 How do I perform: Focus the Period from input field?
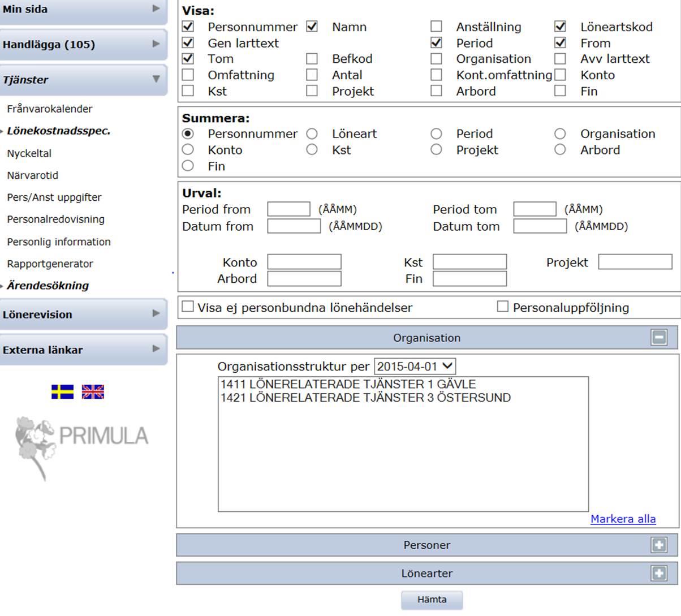coord(289,209)
